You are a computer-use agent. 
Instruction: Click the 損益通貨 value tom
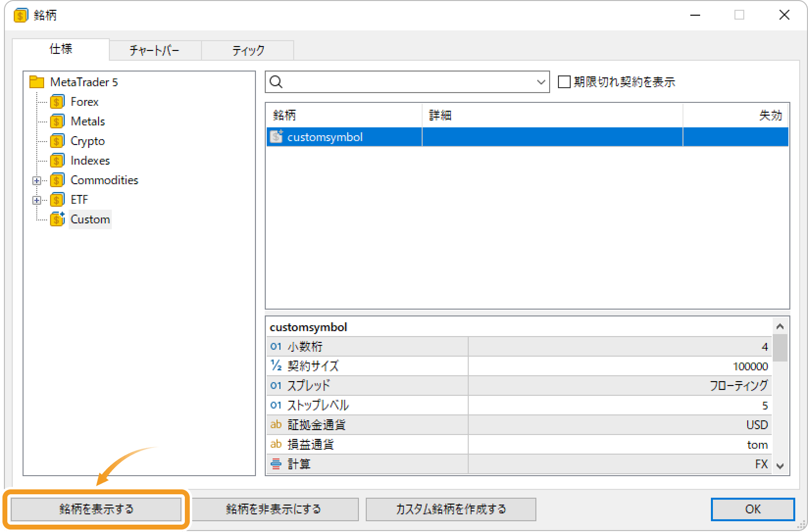tap(757, 445)
